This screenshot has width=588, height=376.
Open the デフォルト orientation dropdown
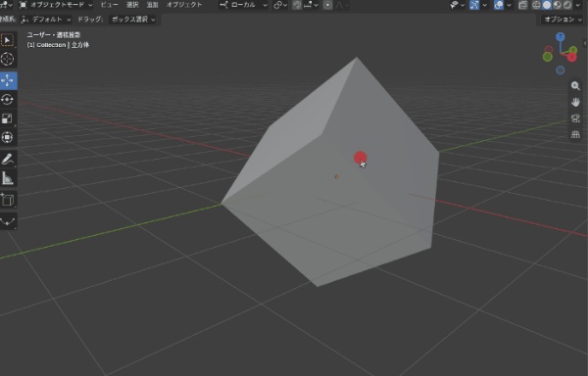click(46, 20)
